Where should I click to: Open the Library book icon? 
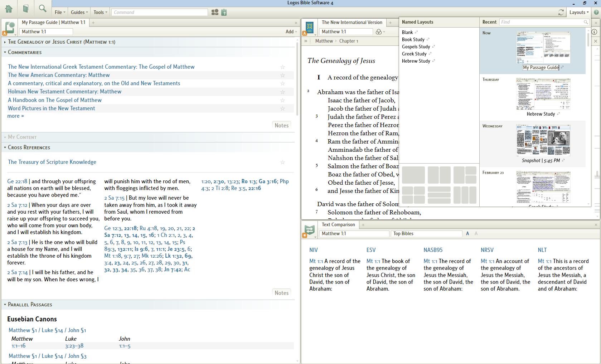pos(25,9)
